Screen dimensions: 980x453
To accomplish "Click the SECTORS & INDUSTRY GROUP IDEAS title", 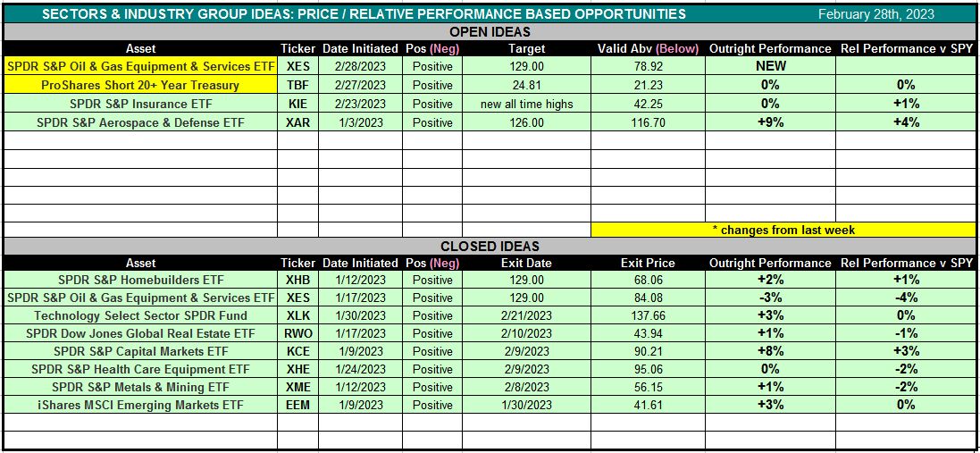I will (x=364, y=13).
